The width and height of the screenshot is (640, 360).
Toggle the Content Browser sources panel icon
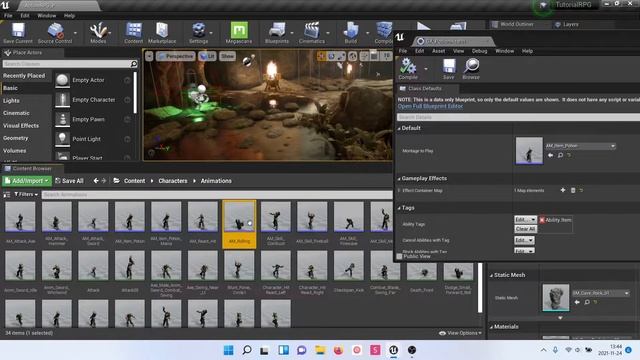click(7, 195)
